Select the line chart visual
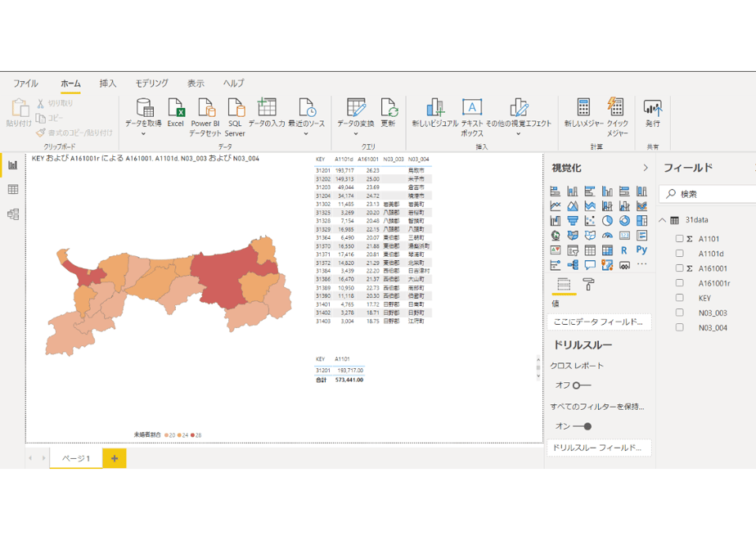This screenshot has height=540, width=756. pyautogui.click(x=556, y=206)
